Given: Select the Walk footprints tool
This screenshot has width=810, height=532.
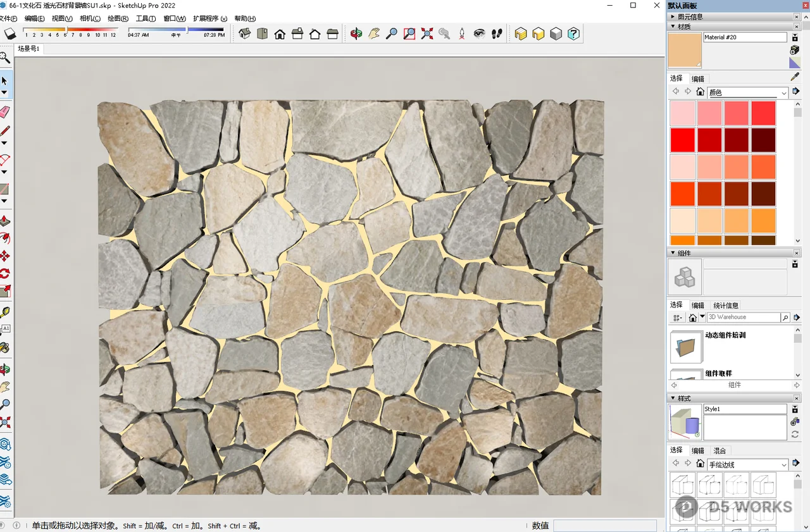Looking at the screenshot, I should click(497, 34).
